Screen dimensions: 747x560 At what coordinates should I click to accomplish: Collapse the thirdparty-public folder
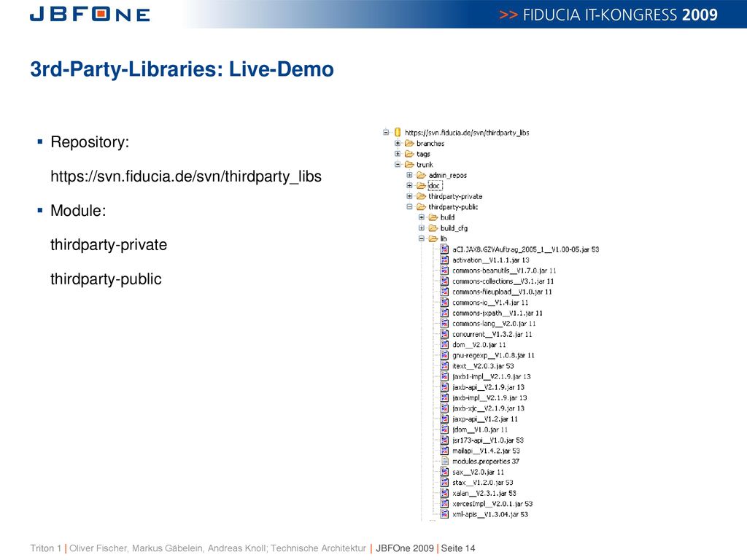tap(410, 206)
